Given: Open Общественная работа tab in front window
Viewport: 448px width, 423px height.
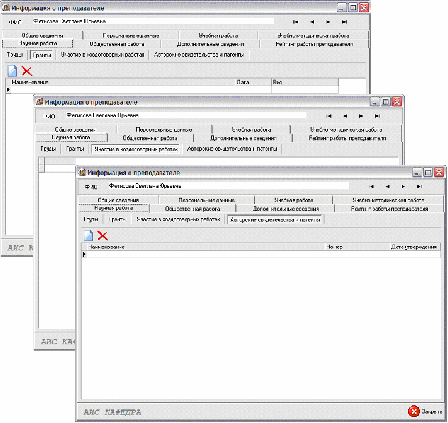Looking at the screenshot, I should pos(192,209).
